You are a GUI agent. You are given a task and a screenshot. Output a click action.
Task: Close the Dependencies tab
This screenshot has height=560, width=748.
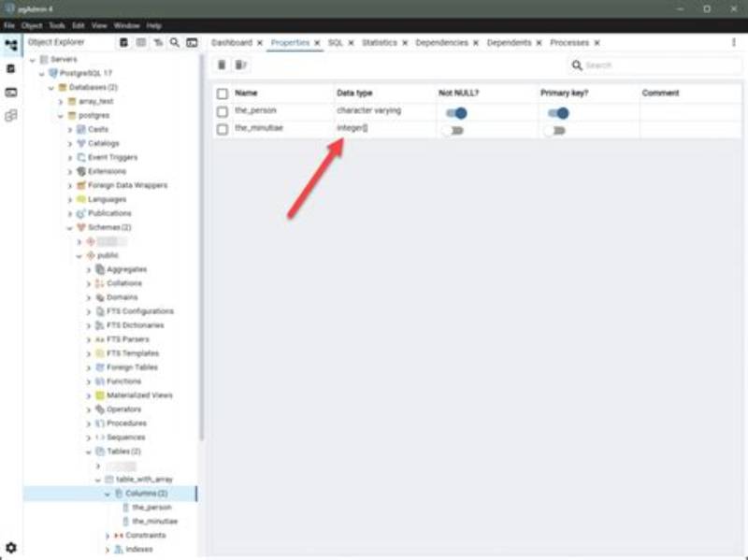click(476, 43)
